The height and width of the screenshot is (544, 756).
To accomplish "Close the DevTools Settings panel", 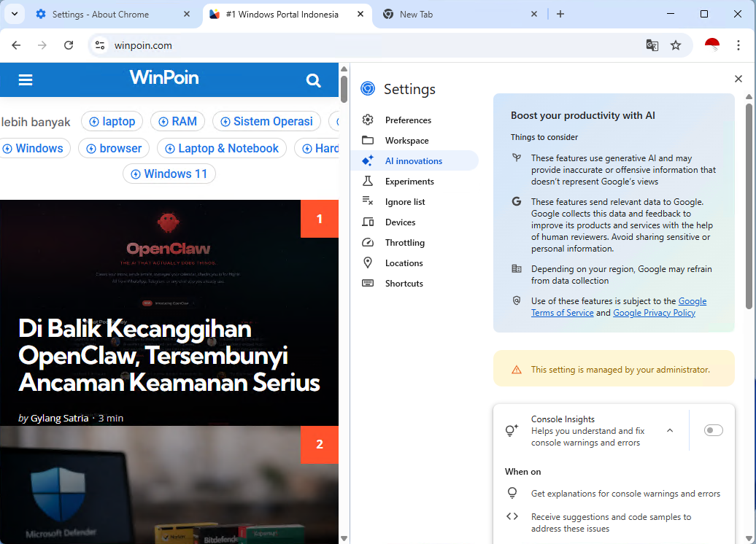I will click(x=738, y=79).
